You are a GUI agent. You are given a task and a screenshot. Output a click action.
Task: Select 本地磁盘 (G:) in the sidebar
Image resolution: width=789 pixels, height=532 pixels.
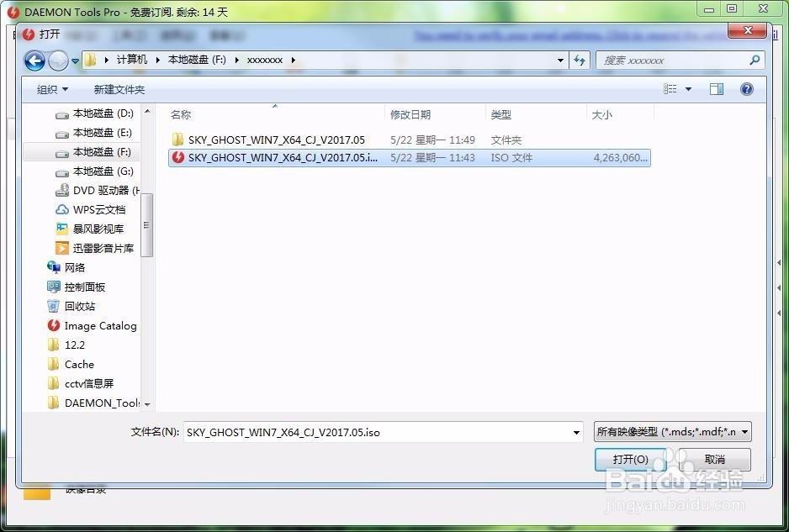(x=94, y=171)
